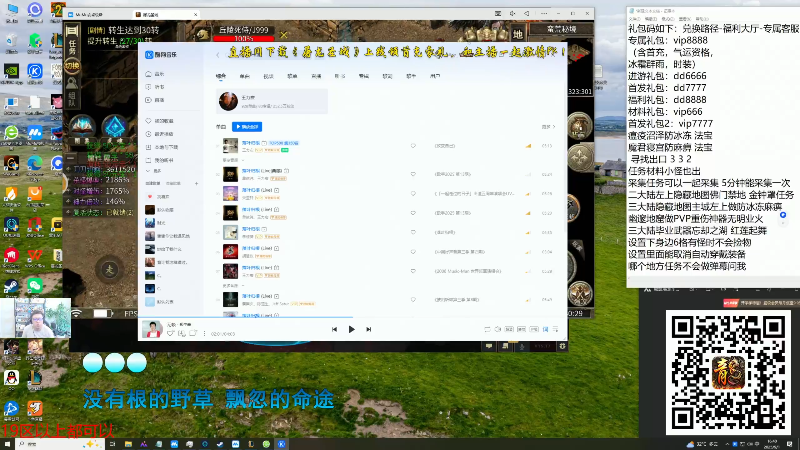Screen dimensions: 800x450
Task: Toggle favorite heart on the first 落叶归根 song
Action: click(413, 146)
